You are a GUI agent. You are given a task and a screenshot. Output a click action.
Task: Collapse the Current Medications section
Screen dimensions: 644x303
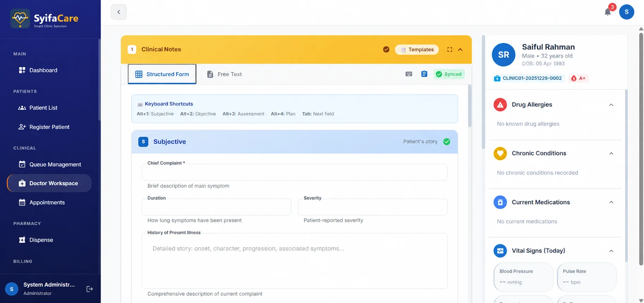611,202
